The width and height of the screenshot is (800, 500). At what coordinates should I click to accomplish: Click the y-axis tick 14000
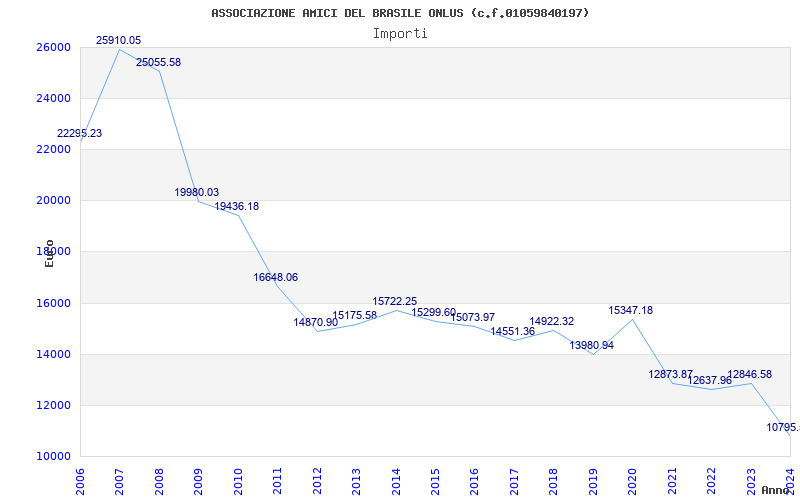click(x=53, y=354)
